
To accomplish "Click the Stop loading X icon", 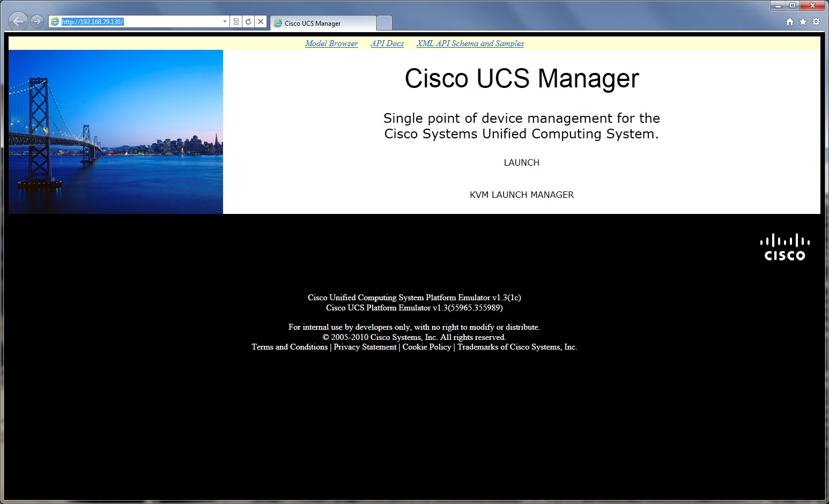I will 261,21.
